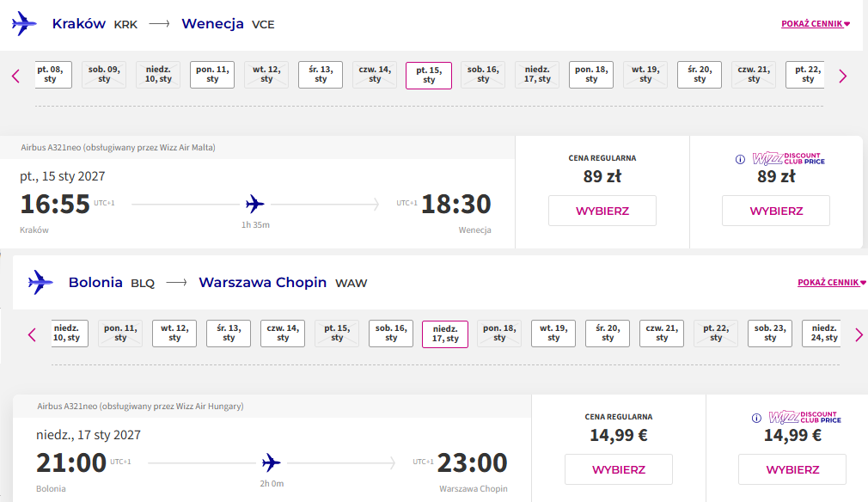Select pon. 11, sty in Kraków date row
This screenshot has height=502, width=868.
212,75
